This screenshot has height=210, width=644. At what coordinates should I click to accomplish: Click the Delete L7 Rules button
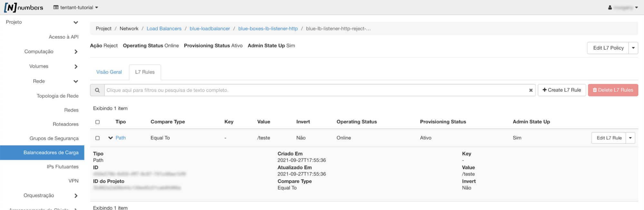point(613,90)
